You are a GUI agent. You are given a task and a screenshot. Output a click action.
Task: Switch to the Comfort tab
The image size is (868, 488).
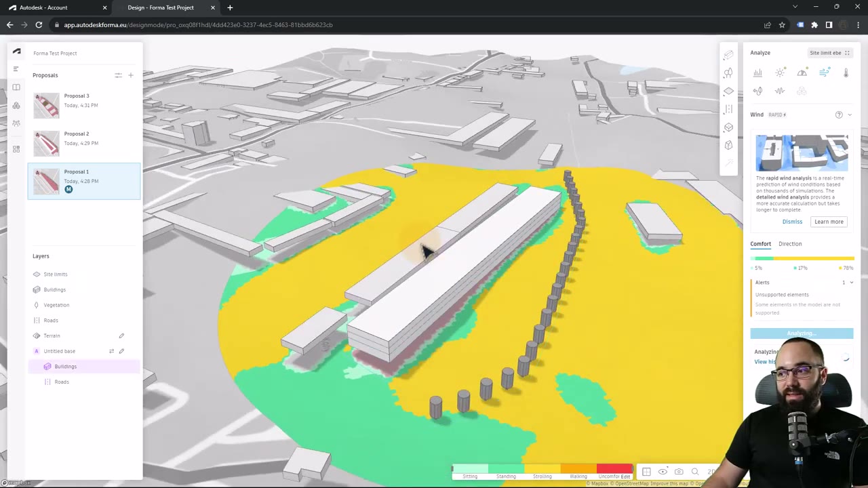point(761,244)
